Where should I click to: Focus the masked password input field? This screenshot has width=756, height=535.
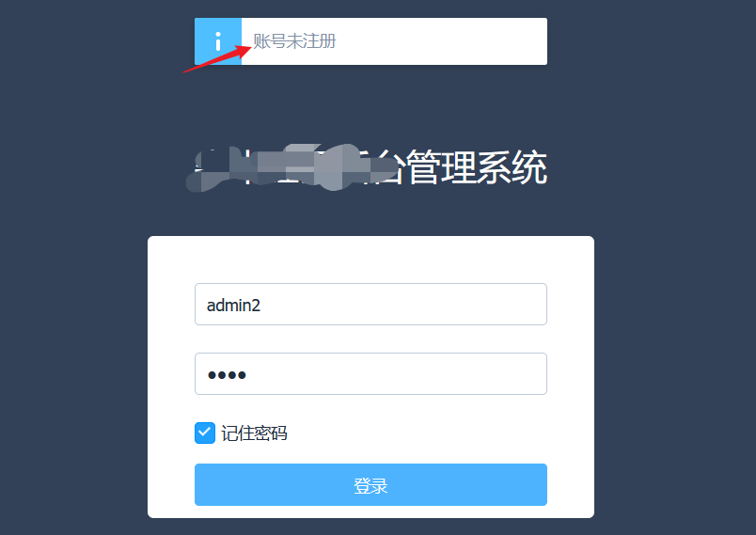[370, 373]
